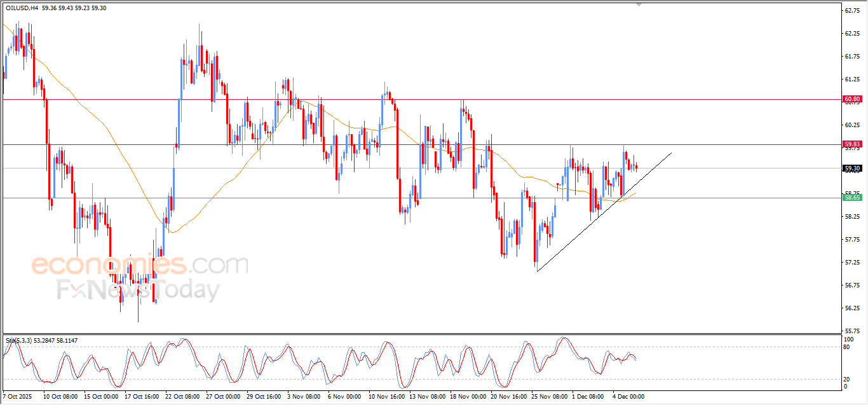Click the 60.25 price axis label
The width and height of the screenshot is (868, 405).
pos(852,125)
